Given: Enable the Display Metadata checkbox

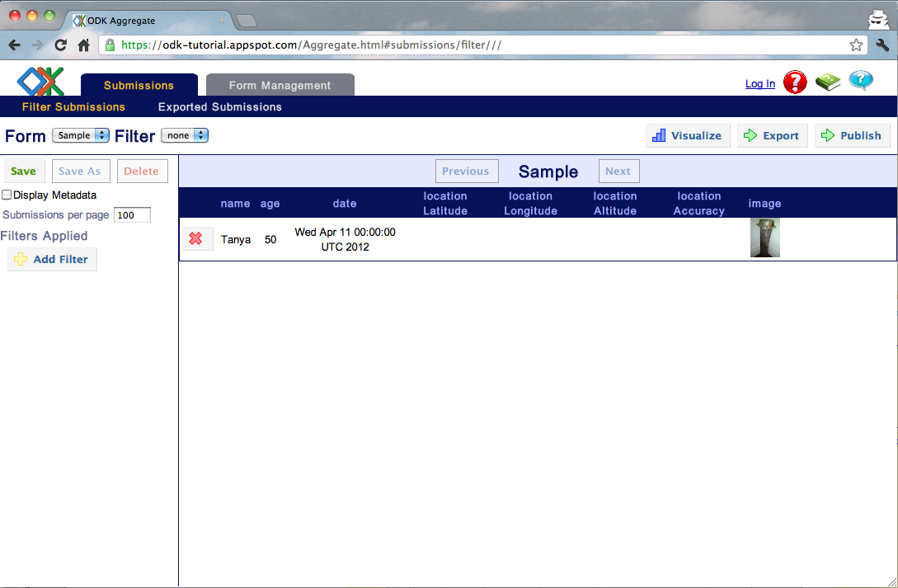Looking at the screenshot, I should coord(7,195).
